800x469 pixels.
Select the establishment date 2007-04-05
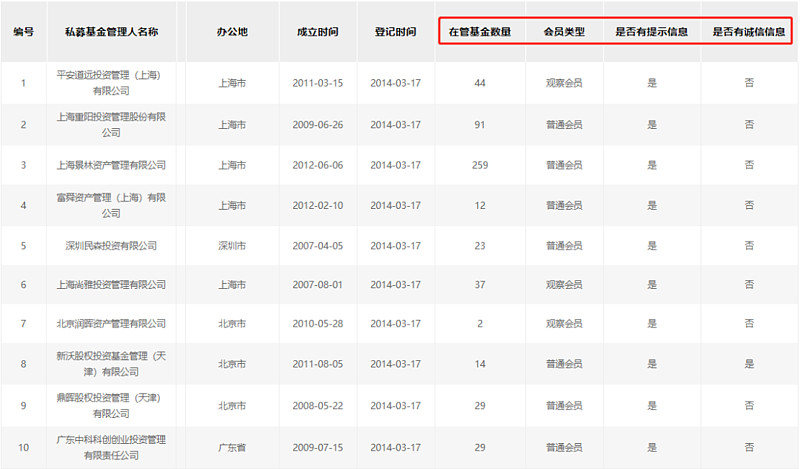point(318,245)
